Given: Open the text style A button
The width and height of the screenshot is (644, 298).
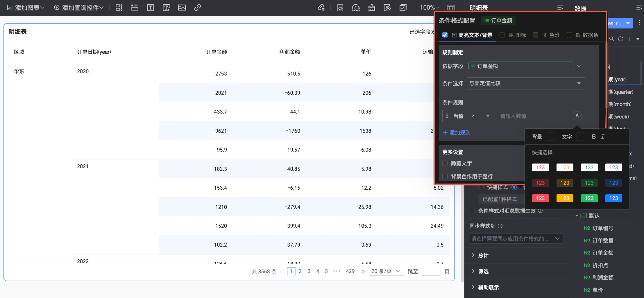Looking at the screenshot, I should pos(577,116).
